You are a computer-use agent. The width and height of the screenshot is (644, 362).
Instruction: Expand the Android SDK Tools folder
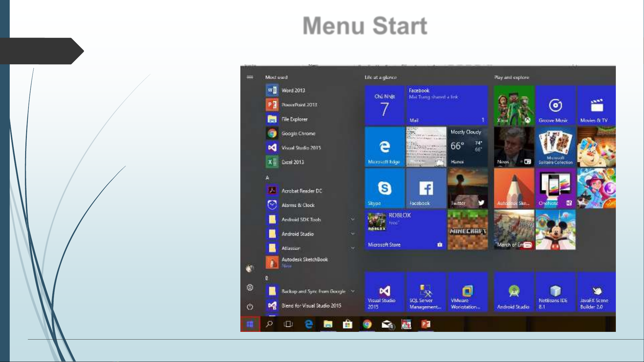(x=353, y=219)
